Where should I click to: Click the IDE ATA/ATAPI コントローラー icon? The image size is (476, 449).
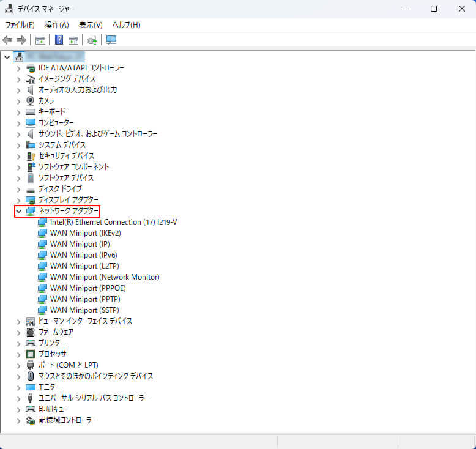pyautogui.click(x=31, y=68)
